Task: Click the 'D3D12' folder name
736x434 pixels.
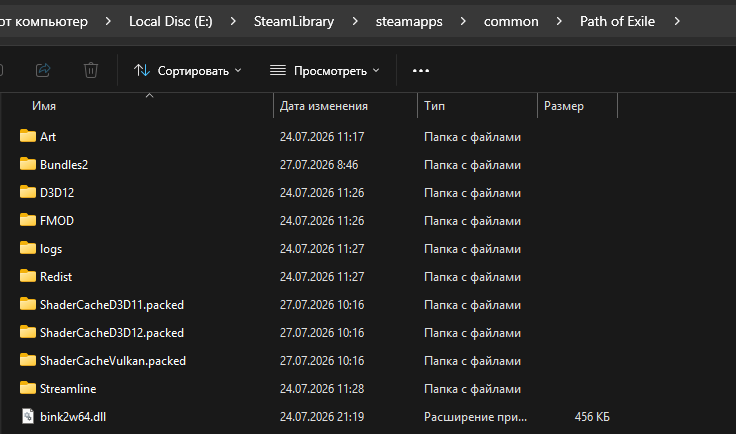Action: coord(57,193)
